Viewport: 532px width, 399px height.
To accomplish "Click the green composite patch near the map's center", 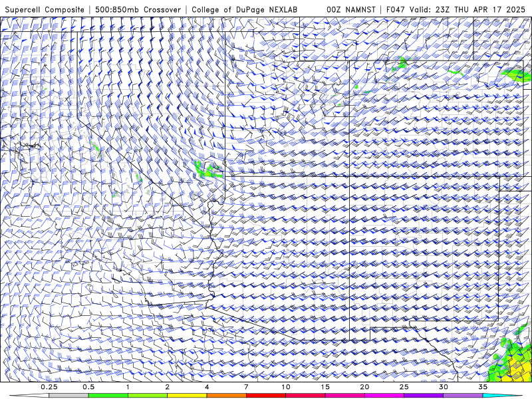I will click(x=207, y=170).
